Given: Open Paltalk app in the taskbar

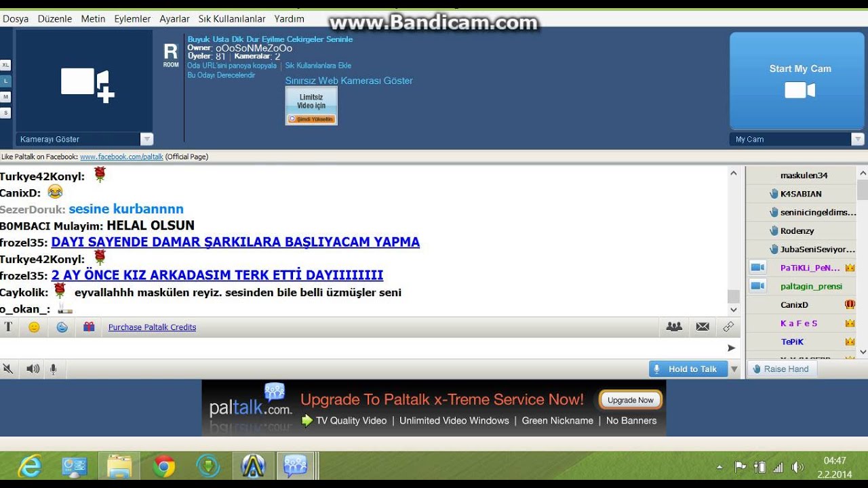Looking at the screenshot, I should point(296,466).
